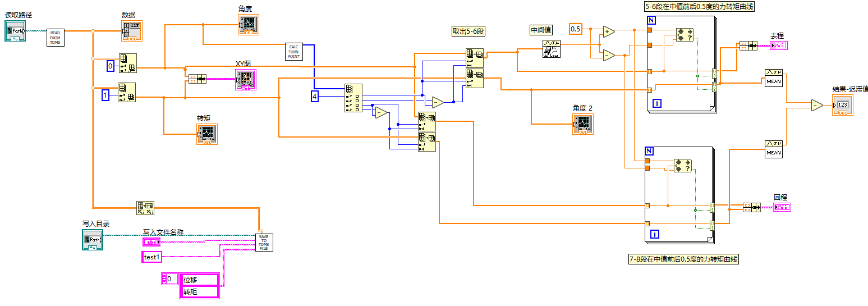The width and height of the screenshot is (868, 306).
Task: Select In Range and Coerce in 5-6段 loop
Action: click(x=685, y=35)
